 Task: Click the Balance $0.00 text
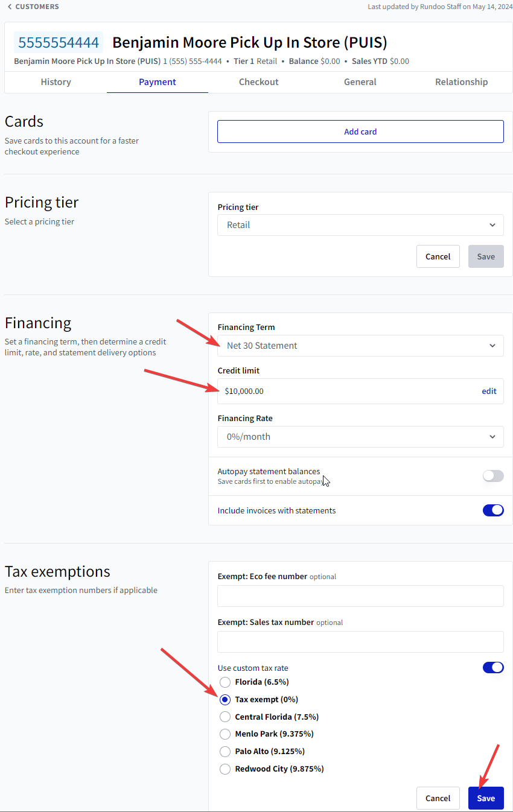pyautogui.click(x=314, y=62)
